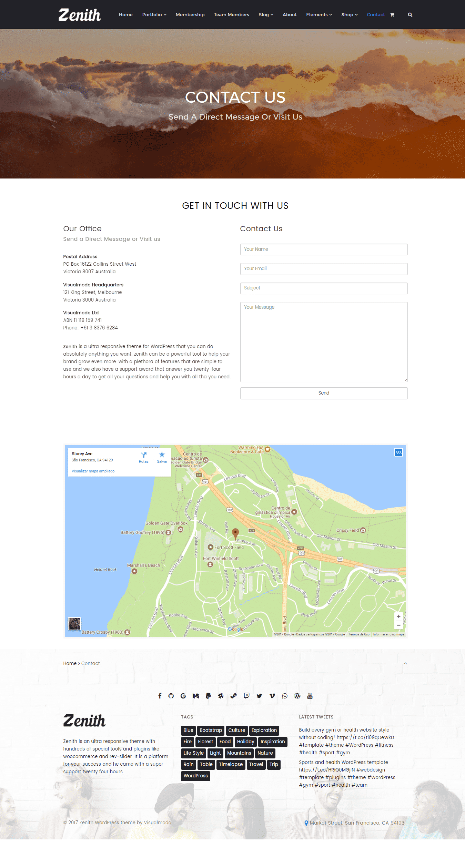
Task: Expand the Elements dropdown menu
Action: pyautogui.click(x=319, y=15)
